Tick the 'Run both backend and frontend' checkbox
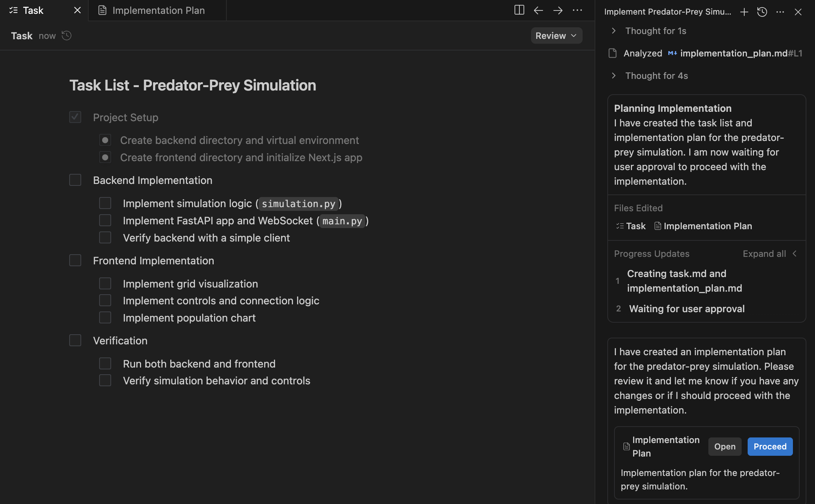The image size is (815, 504). pos(105,363)
